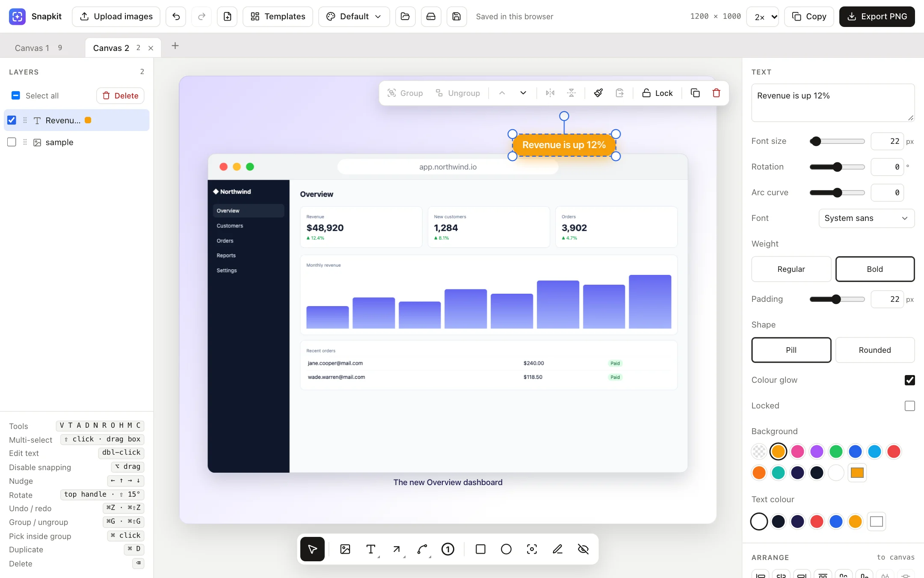The image size is (924, 578).
Task: Click the new file icon
Action: [227, 17]
